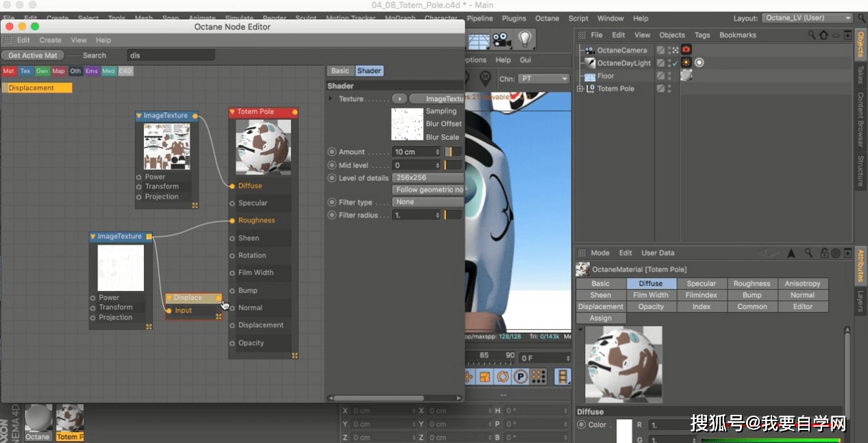Open the Roughness material tab
Screen dimensions: 868x443
(x=752, y=283)
